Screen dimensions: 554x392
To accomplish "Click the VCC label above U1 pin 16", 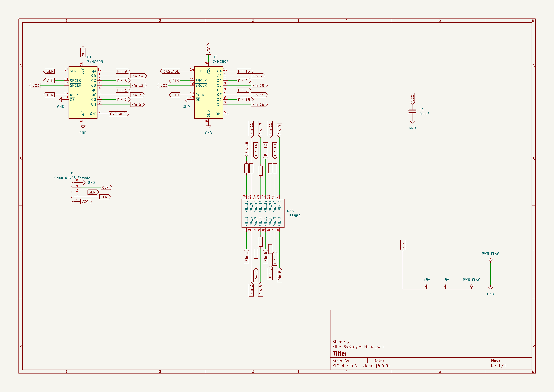I will 83,51.
